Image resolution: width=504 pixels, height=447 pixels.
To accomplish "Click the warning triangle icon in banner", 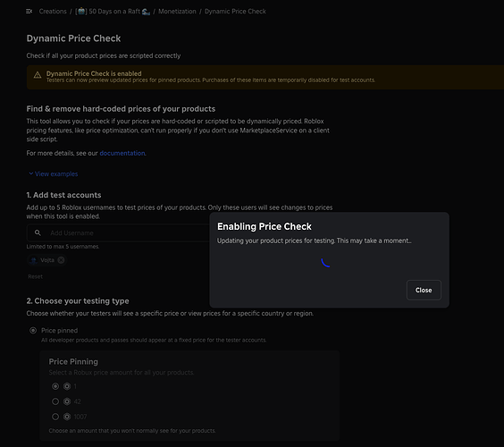I will tap(38, 75).
